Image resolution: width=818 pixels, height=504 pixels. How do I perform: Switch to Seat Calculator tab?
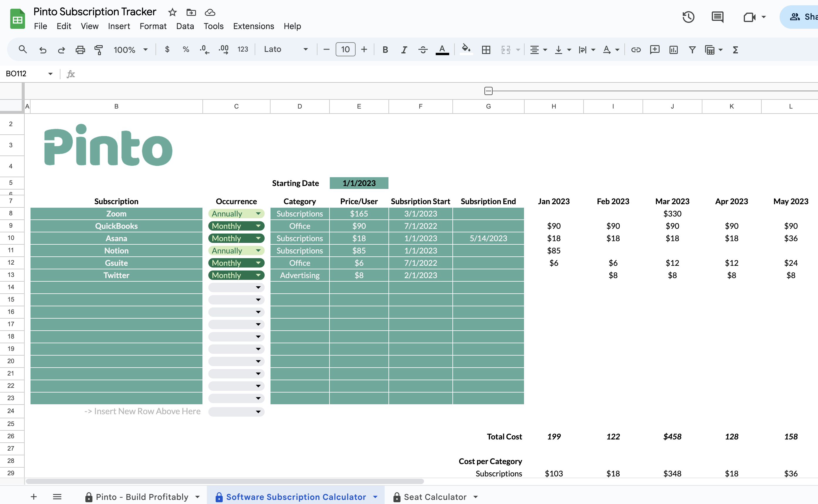click(435, 497)
